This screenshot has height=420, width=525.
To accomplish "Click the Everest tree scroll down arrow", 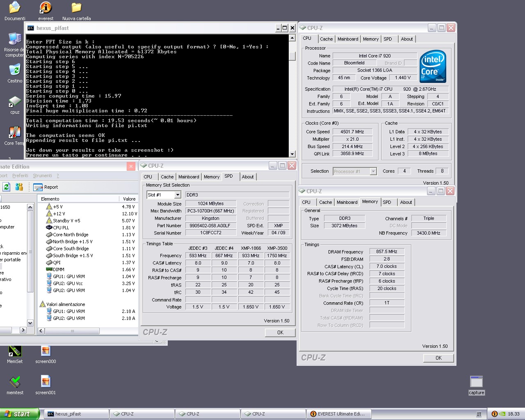I will (30, 323).
